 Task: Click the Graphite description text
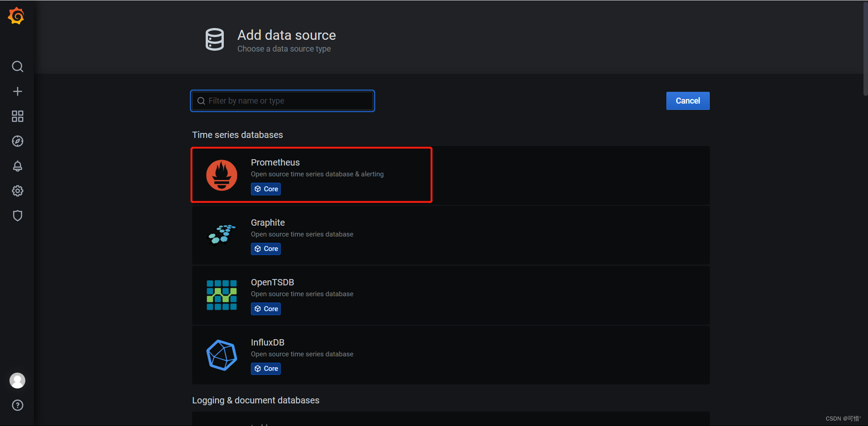pos(302,234)
